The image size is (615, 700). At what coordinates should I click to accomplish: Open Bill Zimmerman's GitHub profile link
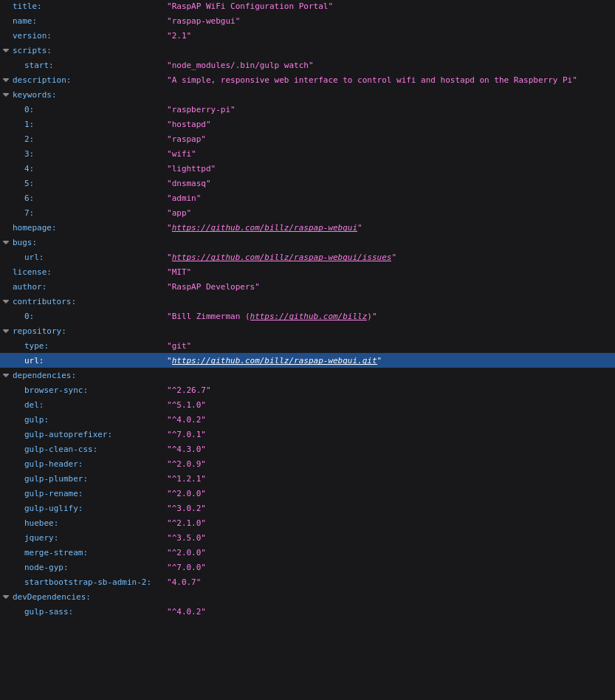click(308, 317)
